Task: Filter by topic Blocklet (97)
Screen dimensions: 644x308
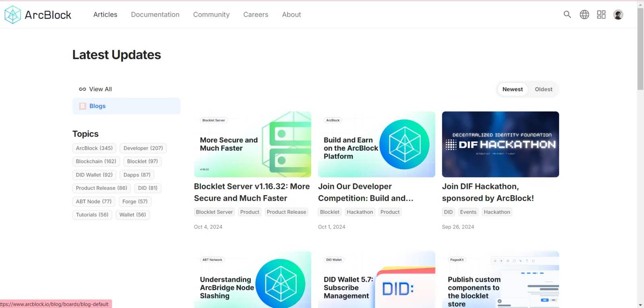Action: coord(142,162)
